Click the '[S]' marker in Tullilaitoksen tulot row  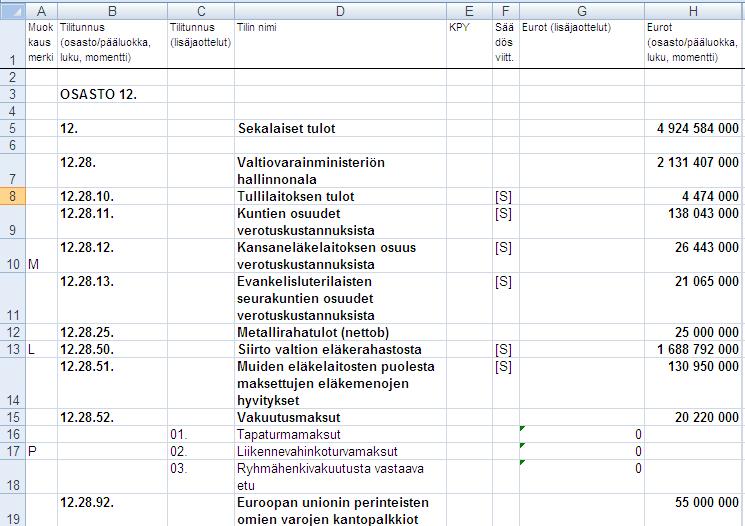503,197
